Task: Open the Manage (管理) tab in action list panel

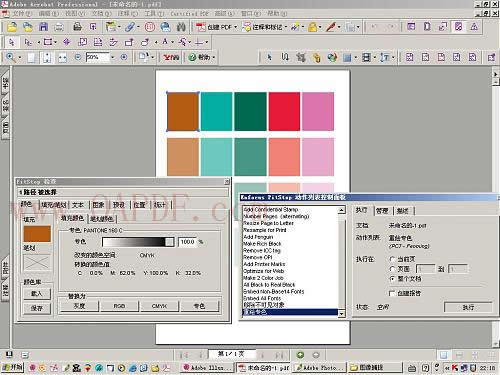Action: 382,211
